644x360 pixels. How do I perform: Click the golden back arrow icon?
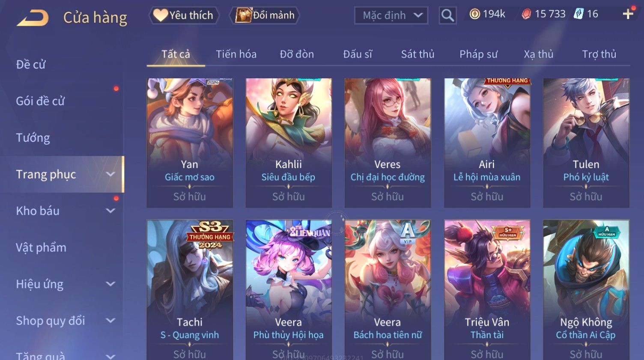point(33,18)
